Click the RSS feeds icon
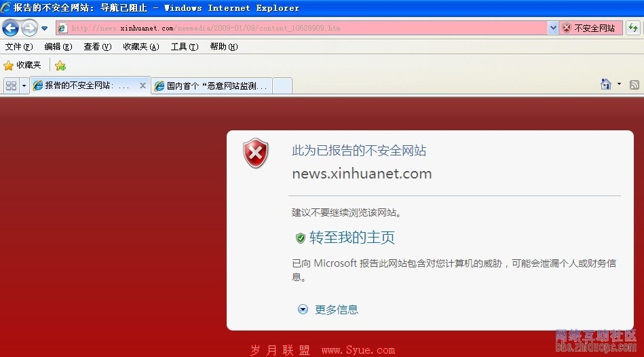 pos(634,85)
